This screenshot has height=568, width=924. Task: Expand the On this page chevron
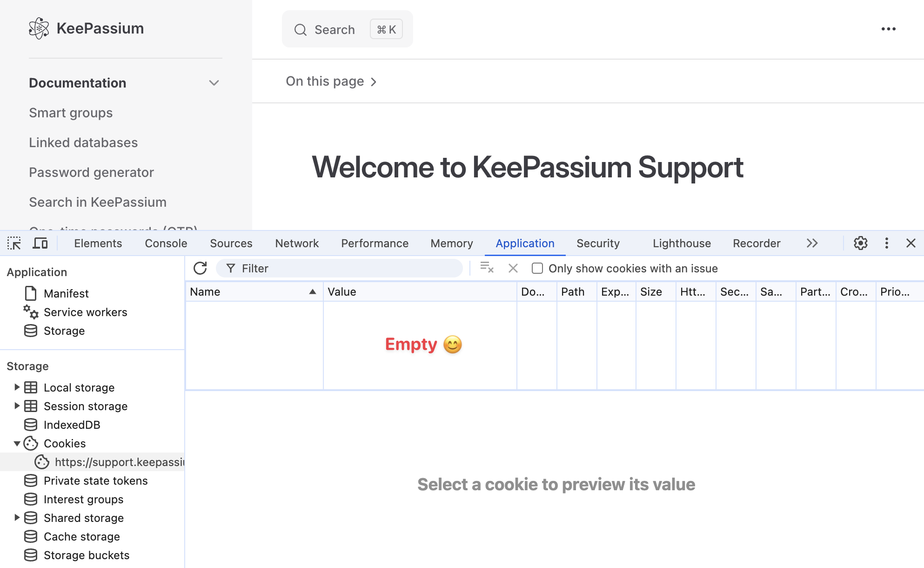coord(374,82)
